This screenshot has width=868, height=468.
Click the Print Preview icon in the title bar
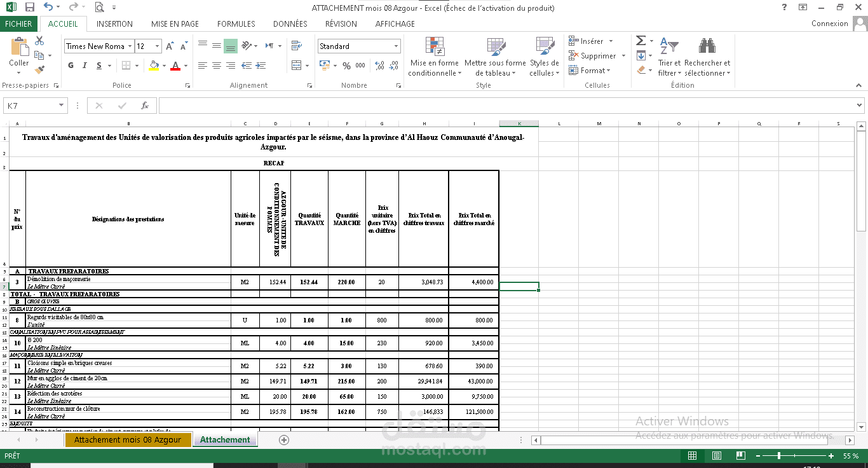pos(99,8)
